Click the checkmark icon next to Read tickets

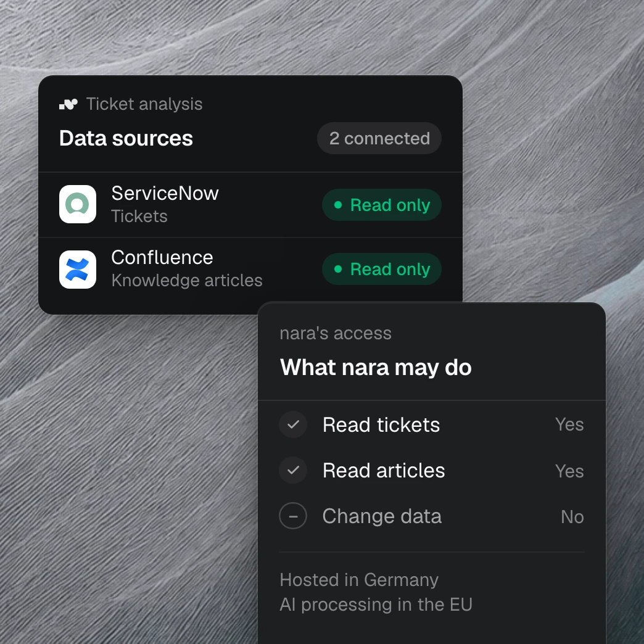293,424
